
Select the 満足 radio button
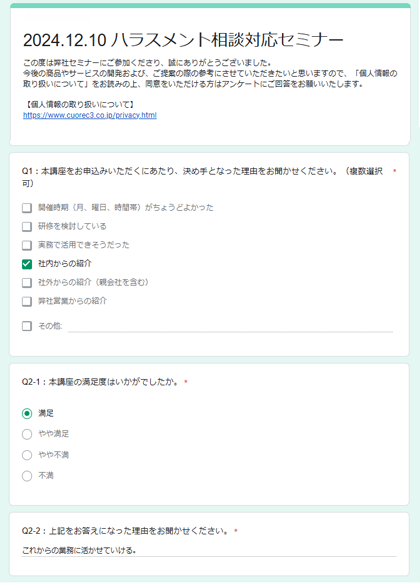tap(27, 413)
